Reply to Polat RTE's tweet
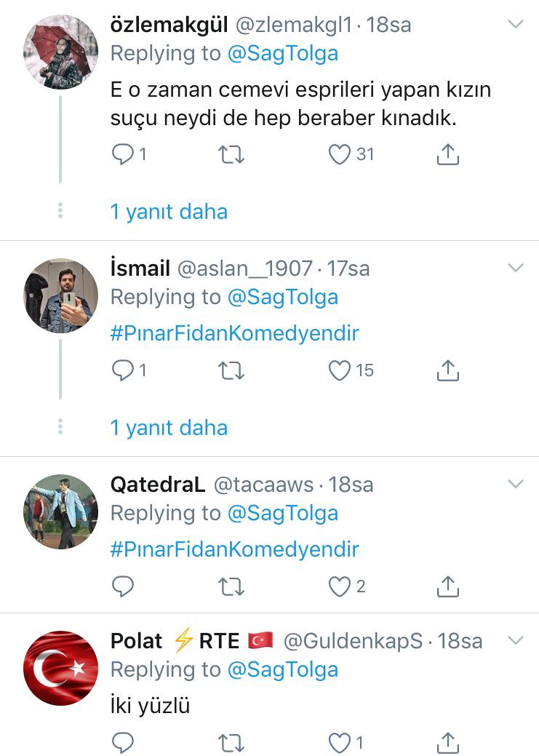 click(x=123, y=742)
